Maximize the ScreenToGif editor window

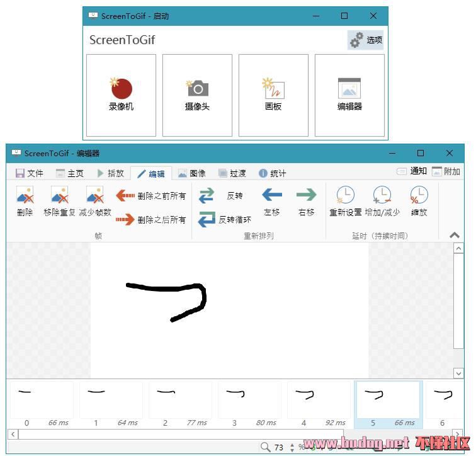click(x=421, y=153)
